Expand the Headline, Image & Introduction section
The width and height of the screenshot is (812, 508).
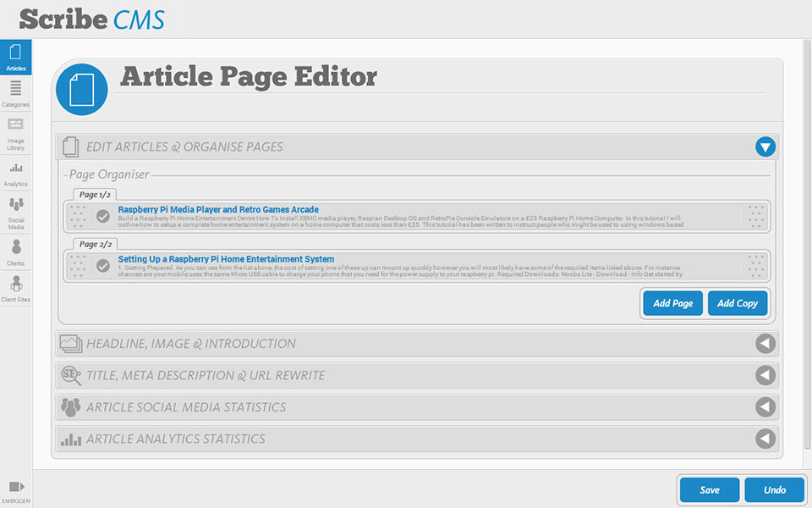pos(765,344)
